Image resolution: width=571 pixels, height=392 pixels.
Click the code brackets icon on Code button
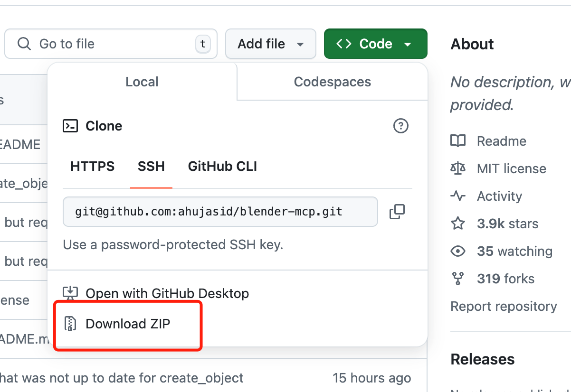[344, 44]
